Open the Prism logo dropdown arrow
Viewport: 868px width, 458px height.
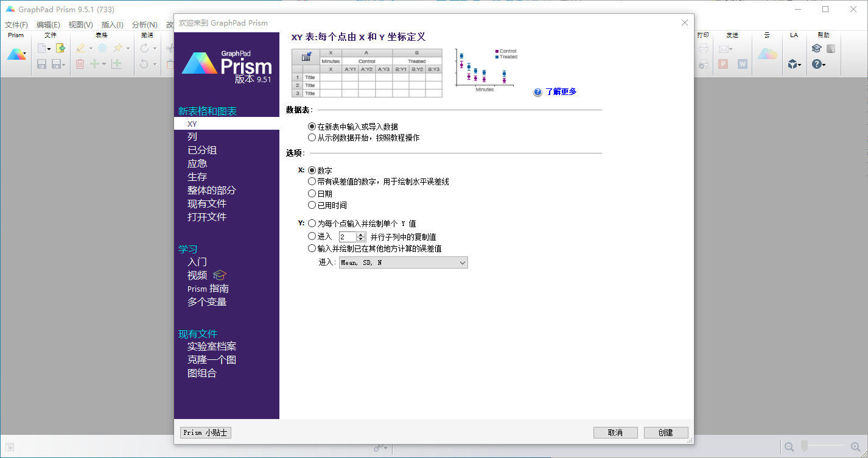25,54
